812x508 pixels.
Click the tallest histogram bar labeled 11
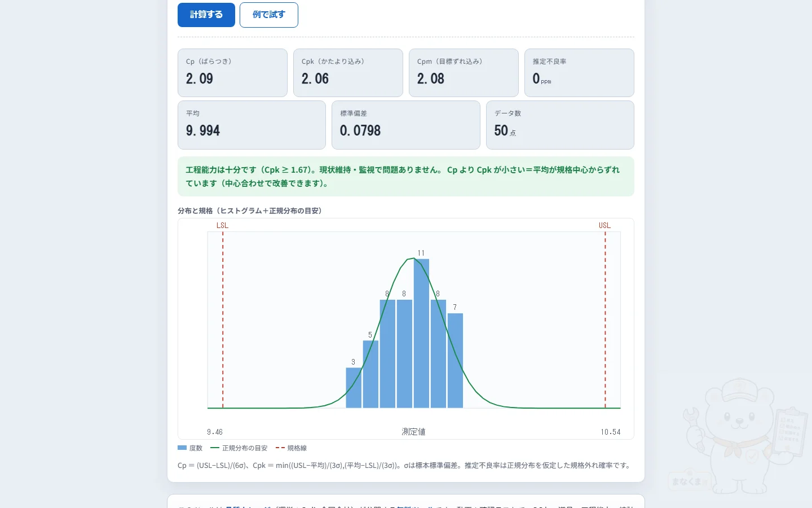421,333
